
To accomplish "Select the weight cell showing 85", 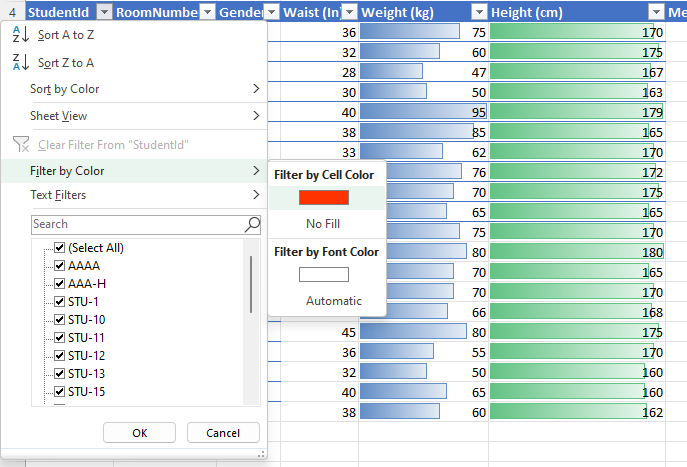I will (424, 132).
